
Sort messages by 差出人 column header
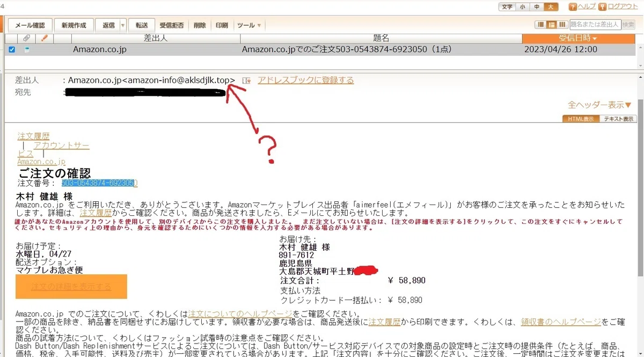(156, 38)
